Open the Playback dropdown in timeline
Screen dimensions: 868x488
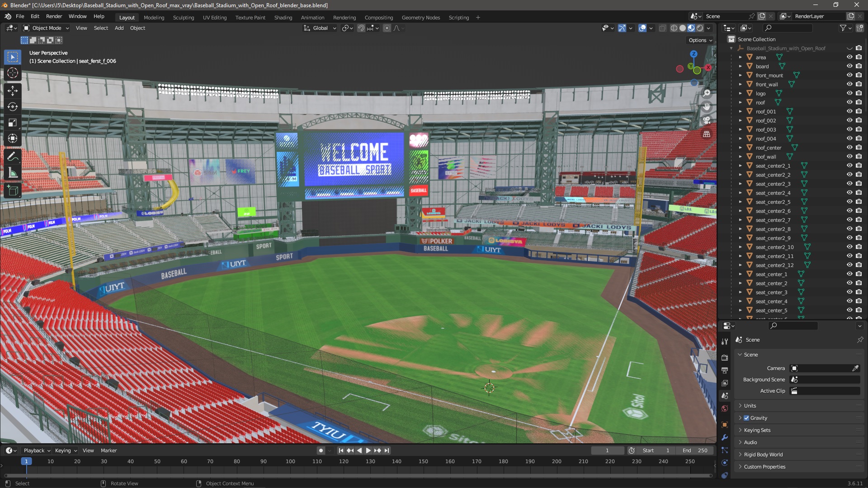(x=37, y=450)
